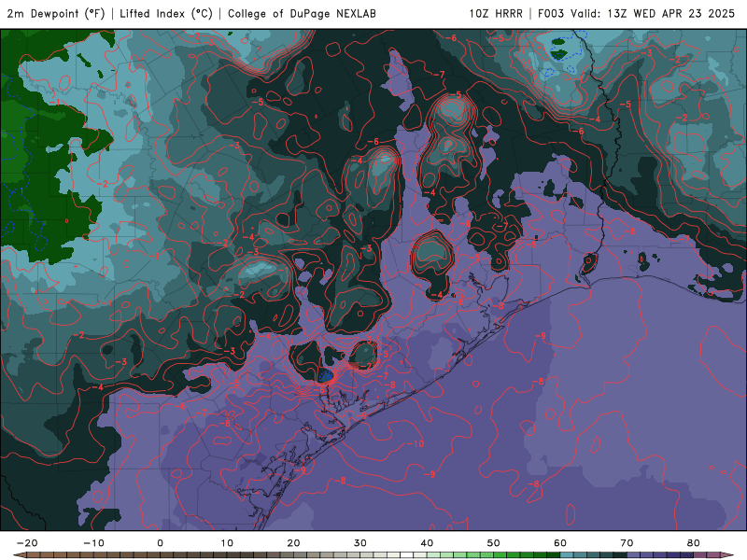Click the -10 label on the color scale
The image size is (747, 560).
click(93, 543)
